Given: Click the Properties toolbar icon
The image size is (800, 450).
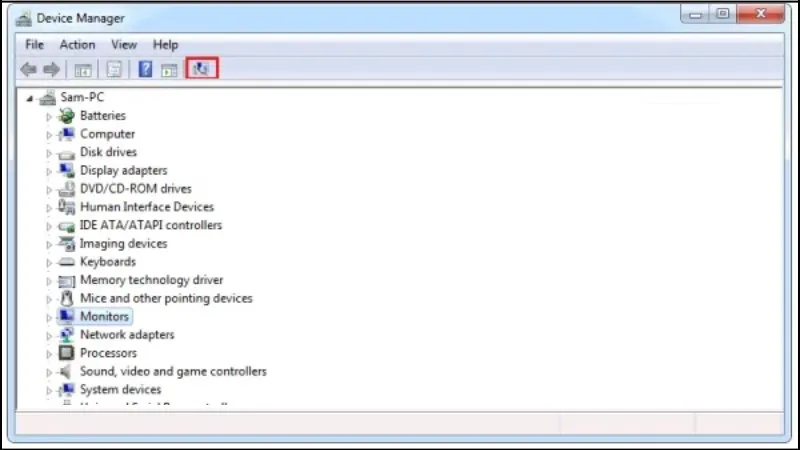Looking at the screenshot, I should 114,69.
